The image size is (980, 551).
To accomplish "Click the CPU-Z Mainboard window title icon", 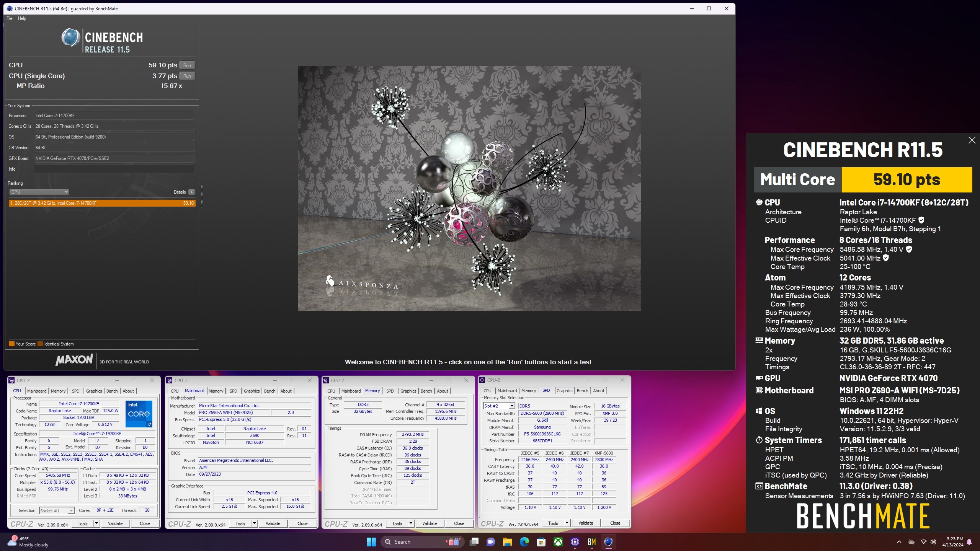I will [169, 380].
